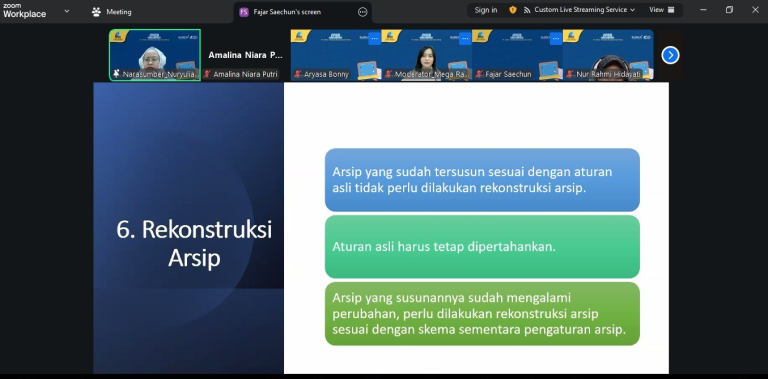Viewport: 768px width, 379px height.
Task: Click the orange encryption shield icon
Action: tap(513, 10)
